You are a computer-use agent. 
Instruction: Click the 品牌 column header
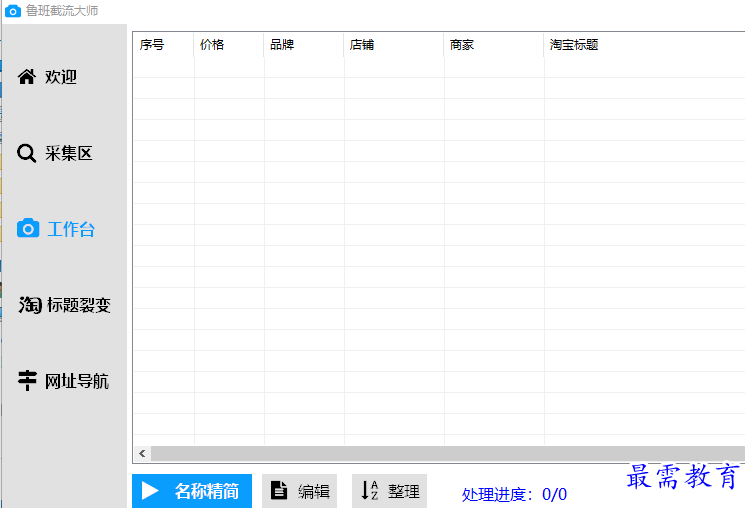282,45
